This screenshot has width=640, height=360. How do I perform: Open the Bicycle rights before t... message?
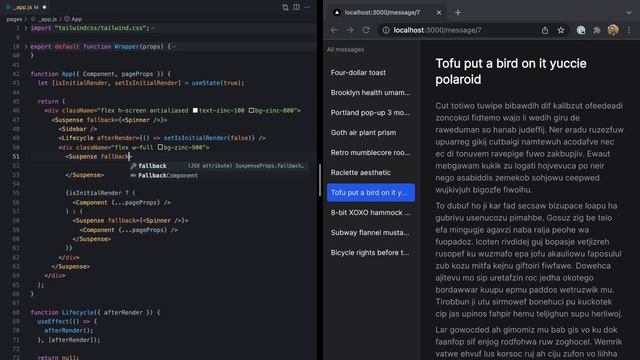coord(371,253)
